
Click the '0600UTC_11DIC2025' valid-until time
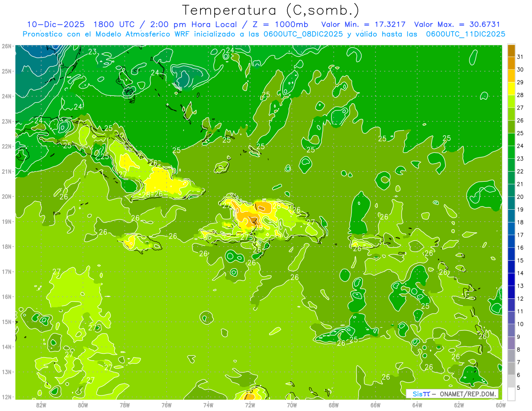(x=465, y=34)
